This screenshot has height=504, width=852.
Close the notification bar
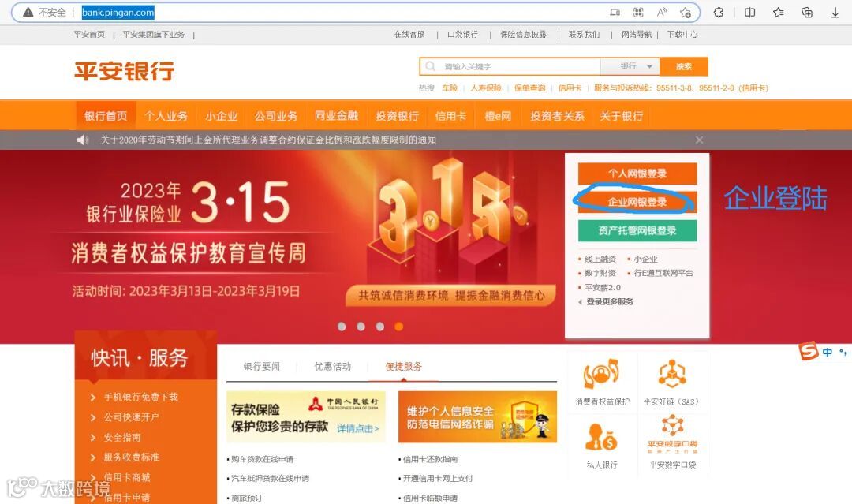click(699, 140)
